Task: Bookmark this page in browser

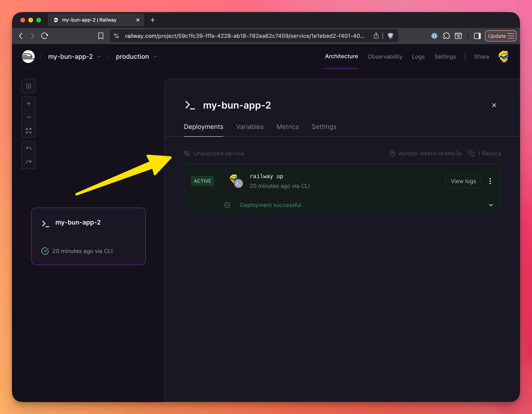Action: pos(101,36)
